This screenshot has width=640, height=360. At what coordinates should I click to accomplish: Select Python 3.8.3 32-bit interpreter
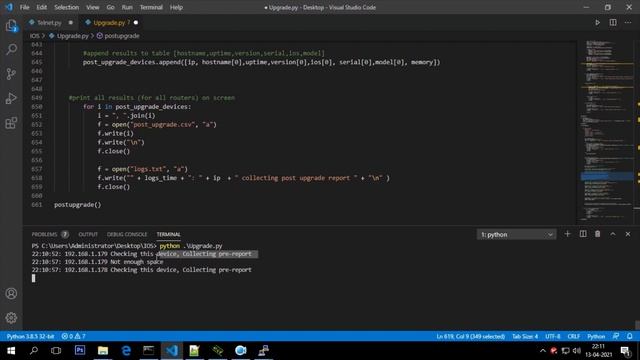click(x=31, y=336)
